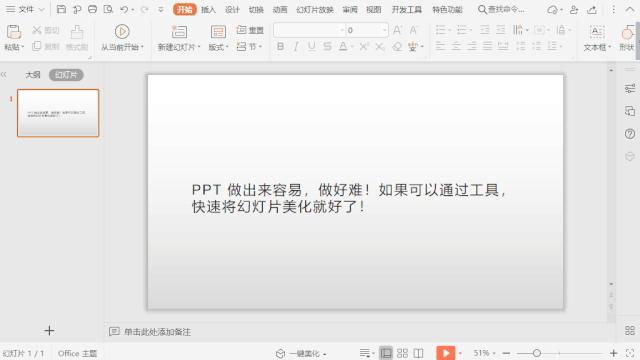Open the 版式 layout dropdown
The width and height of the screenshot is (640, 360).
(218, 47)
